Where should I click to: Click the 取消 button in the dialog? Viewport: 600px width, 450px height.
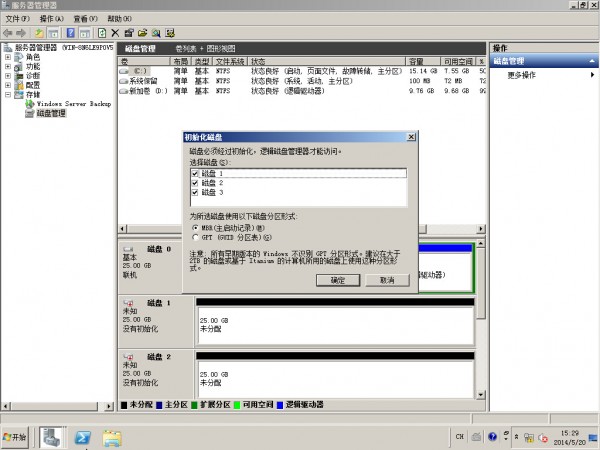tap(388, 280)
